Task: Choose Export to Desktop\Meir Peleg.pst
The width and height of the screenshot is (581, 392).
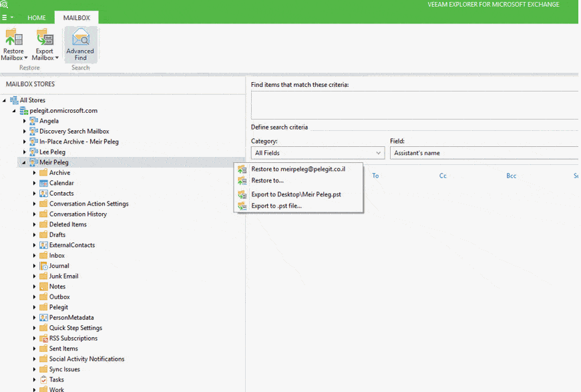Action: coord(299,194)
